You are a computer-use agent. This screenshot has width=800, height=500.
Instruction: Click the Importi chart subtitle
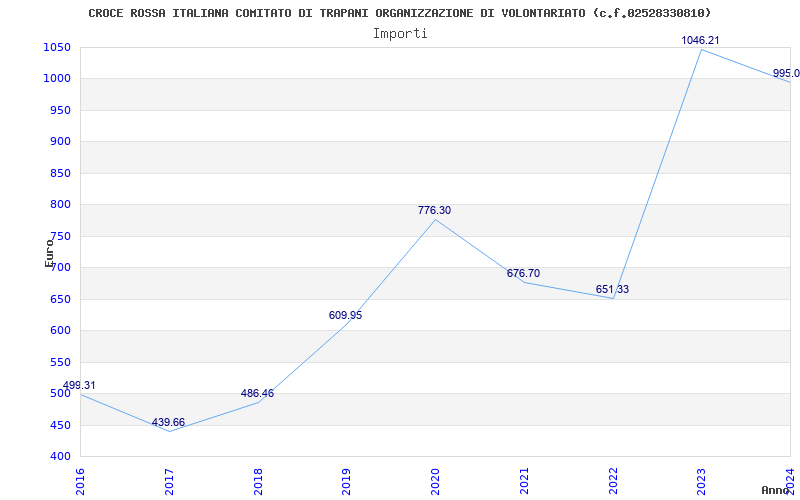click(400, 33)
